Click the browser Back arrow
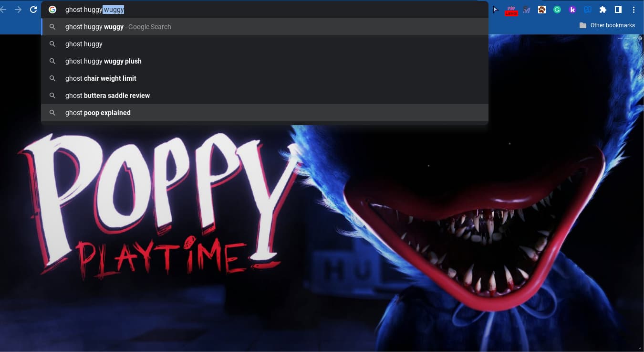This screenshot has width=644, height=352. pyautogui.click(x=3, y=10)
